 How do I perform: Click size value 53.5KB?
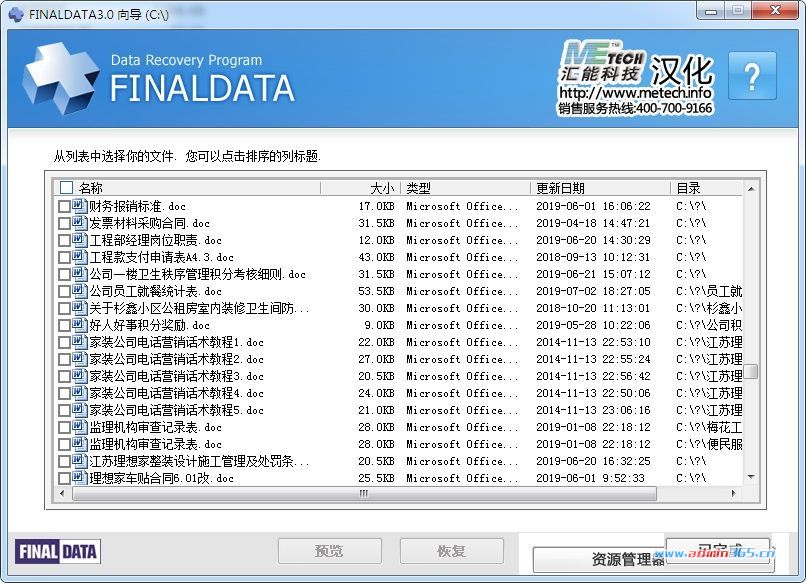(376, 291)
